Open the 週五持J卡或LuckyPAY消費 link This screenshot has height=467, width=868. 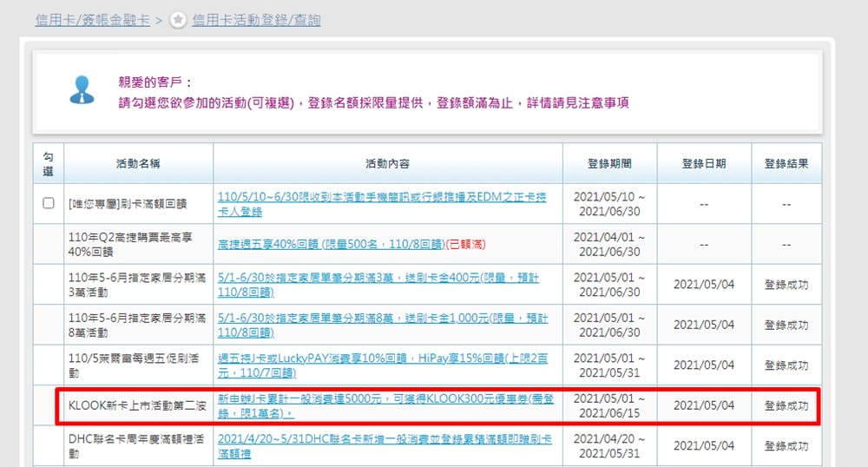coord(382,365)
